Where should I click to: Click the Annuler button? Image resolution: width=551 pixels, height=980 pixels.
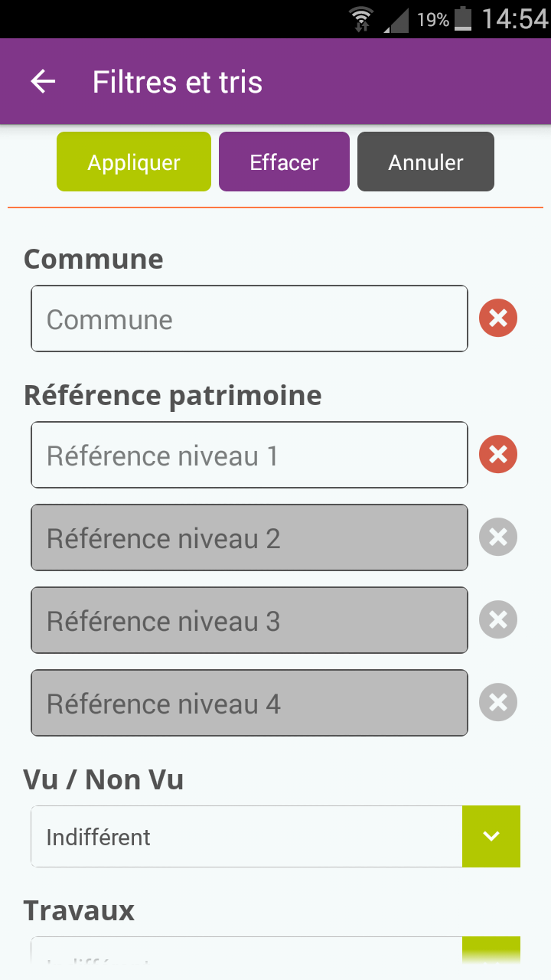(425, 162)
